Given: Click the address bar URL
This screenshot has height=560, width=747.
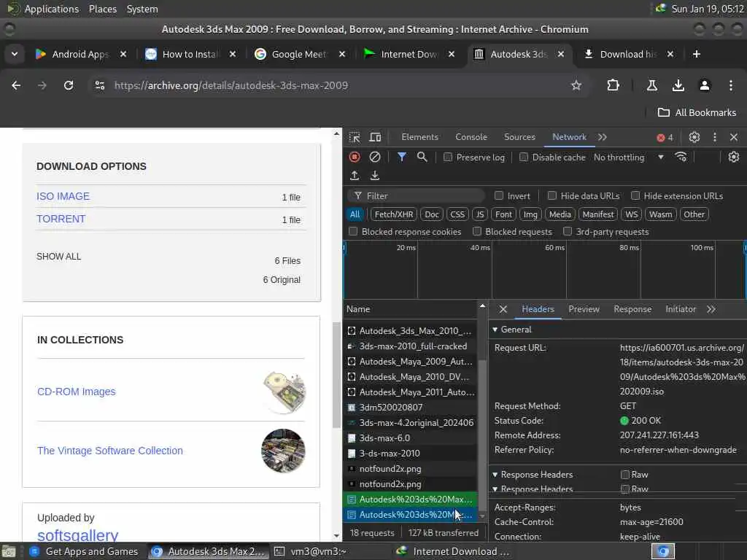Looking at the screenshot, I should click(231, 85).
